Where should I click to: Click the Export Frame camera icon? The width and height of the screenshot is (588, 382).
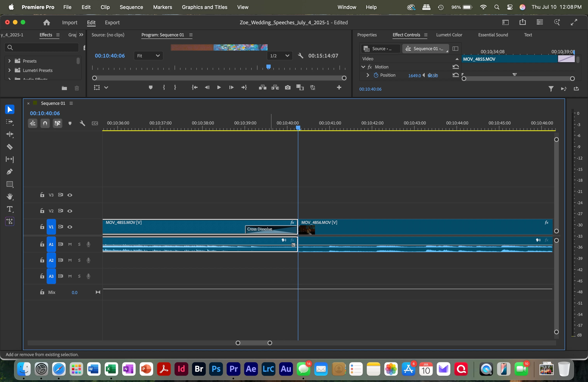(288, 88)
